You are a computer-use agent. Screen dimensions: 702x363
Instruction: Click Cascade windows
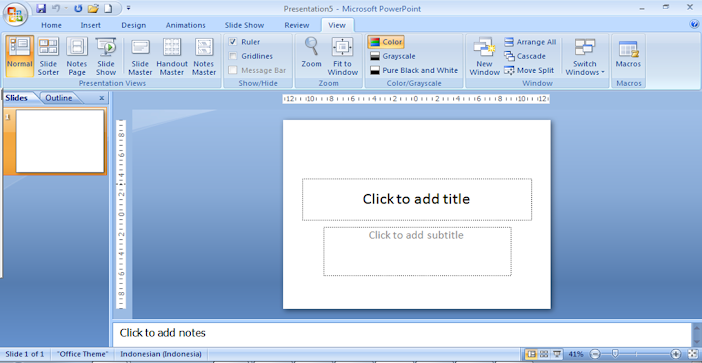pyautogui.click(x=525, y=56)
